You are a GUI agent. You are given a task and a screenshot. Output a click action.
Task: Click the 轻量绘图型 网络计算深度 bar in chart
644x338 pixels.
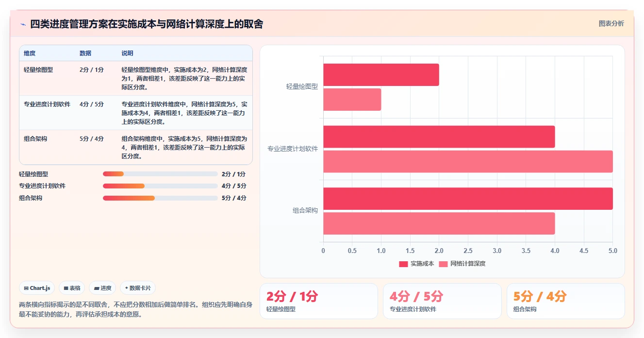pyautogui.click(x=352, y=100)
